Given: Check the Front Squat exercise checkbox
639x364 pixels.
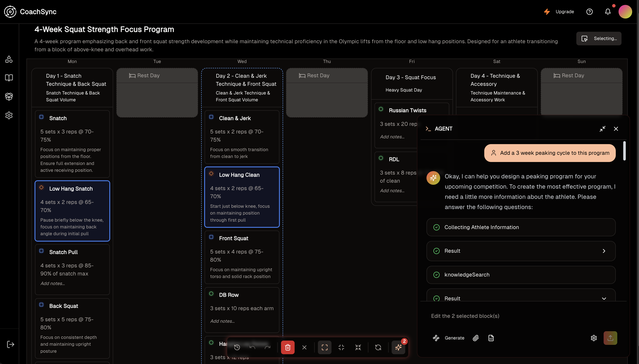Looking at the screenshot, I should [x=212, y=237].
